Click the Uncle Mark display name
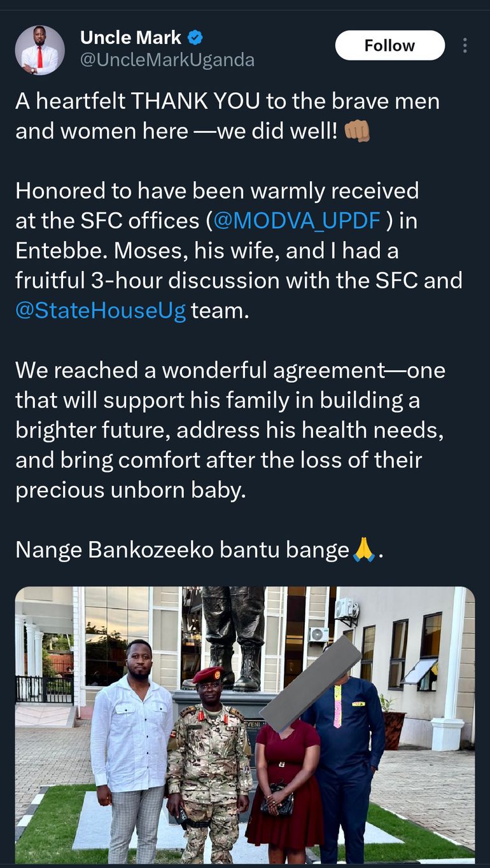This screenshot has width=490, height=868. click(x=130, y=38)
